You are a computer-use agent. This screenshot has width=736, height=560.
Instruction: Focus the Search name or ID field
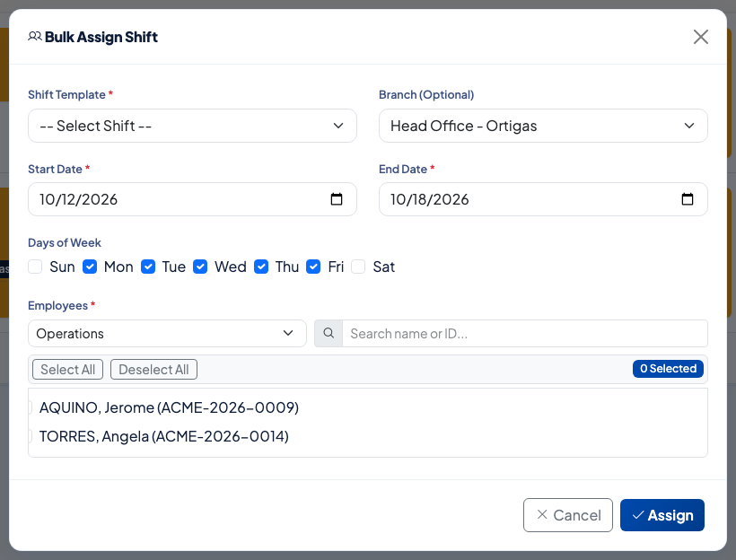525,333
